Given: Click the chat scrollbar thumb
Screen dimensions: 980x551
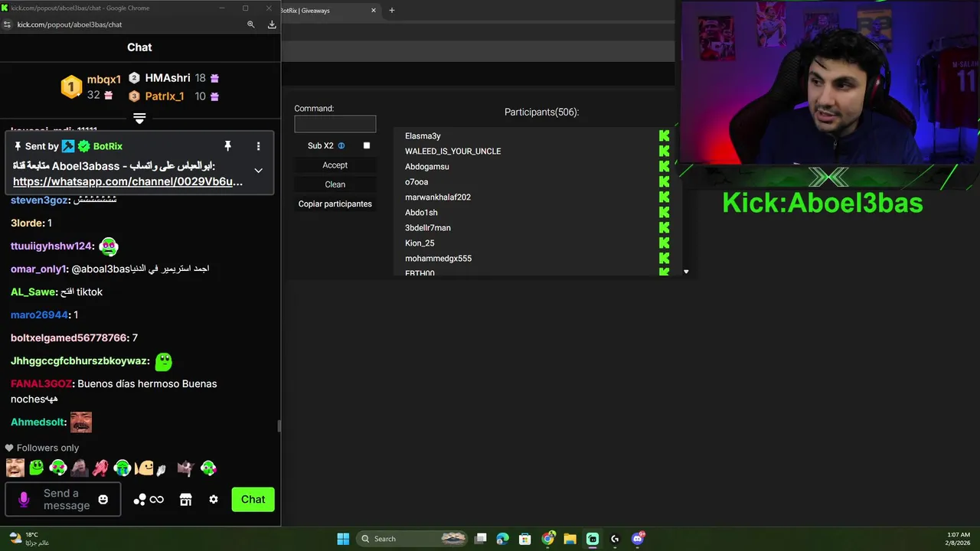Looking at the screenshot, I should [279, 426].
